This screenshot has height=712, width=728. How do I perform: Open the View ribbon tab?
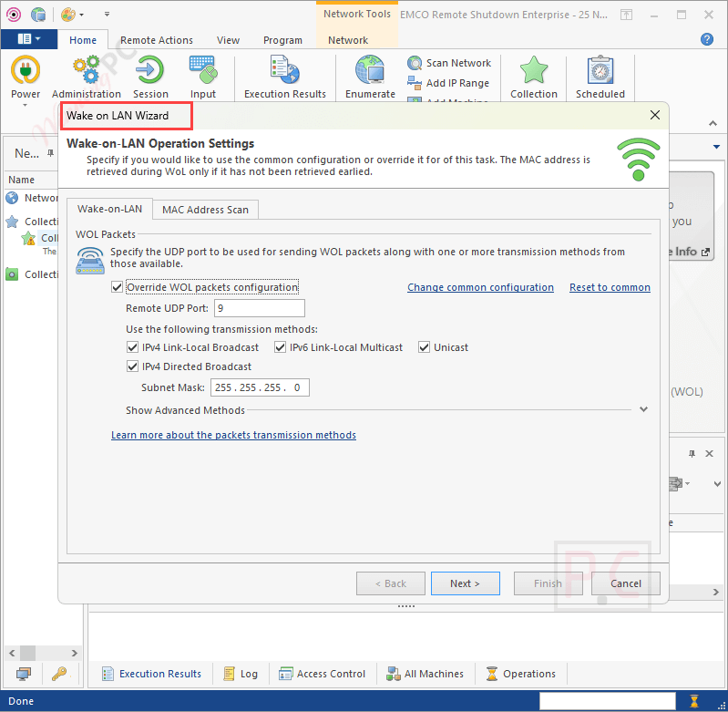(x=228, y=40)
